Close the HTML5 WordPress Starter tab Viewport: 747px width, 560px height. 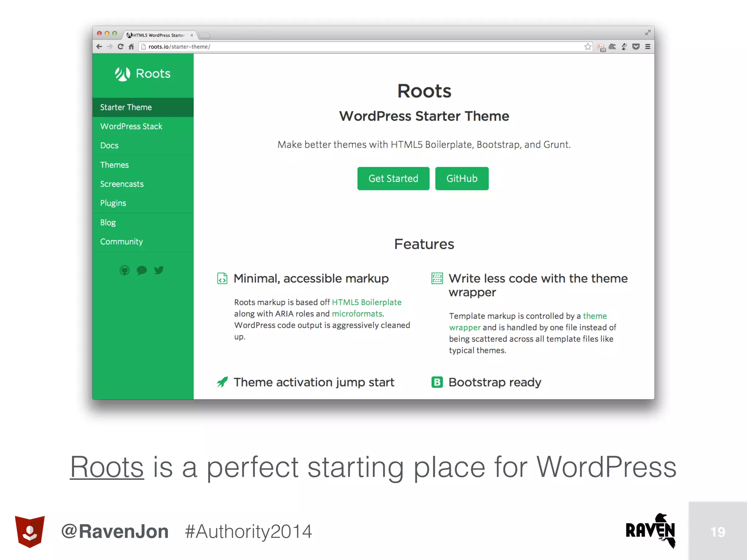(x=191, y=35)
